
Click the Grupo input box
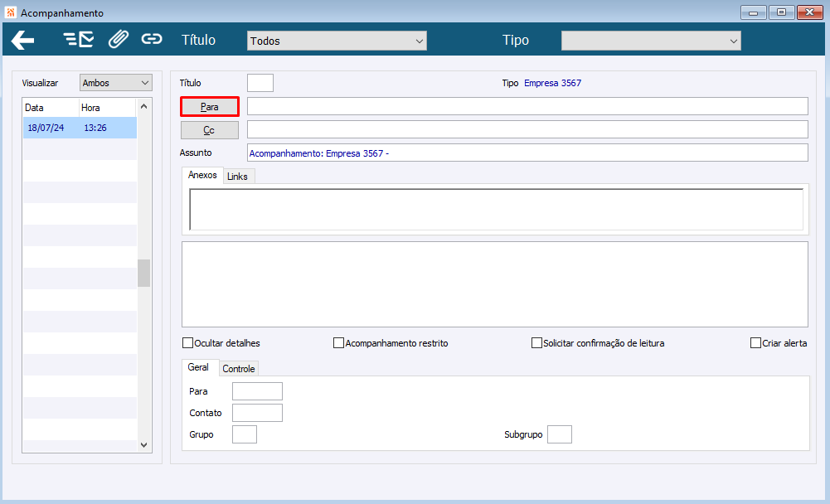[245, 434]
